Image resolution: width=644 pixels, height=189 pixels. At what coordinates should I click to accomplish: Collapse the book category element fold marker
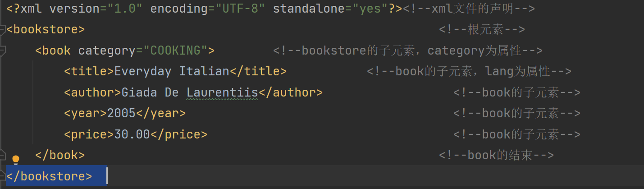2,51
